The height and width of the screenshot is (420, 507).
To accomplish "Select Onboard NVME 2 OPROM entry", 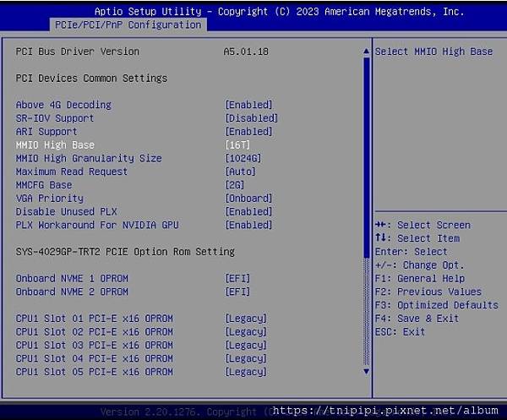I will [x=72, y=292].
